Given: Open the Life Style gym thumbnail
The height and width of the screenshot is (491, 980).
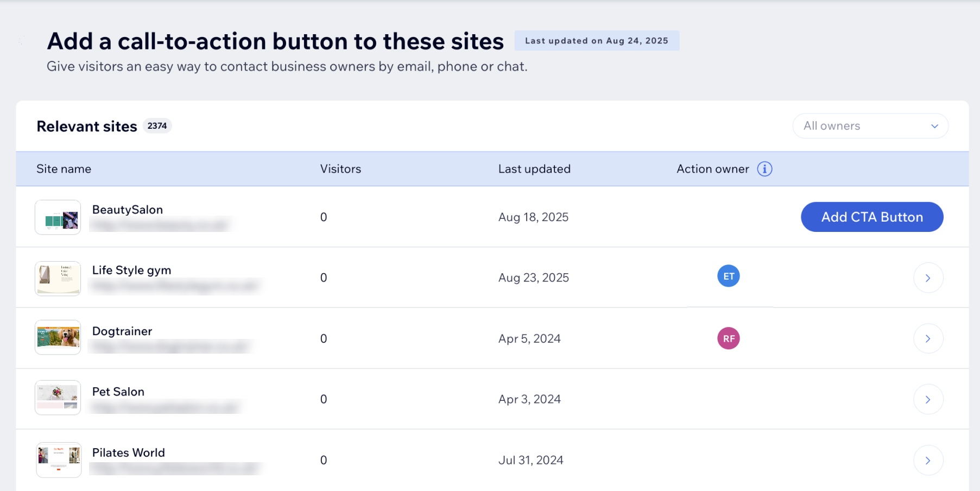Looking at the screenshot, I should (58, 278).
